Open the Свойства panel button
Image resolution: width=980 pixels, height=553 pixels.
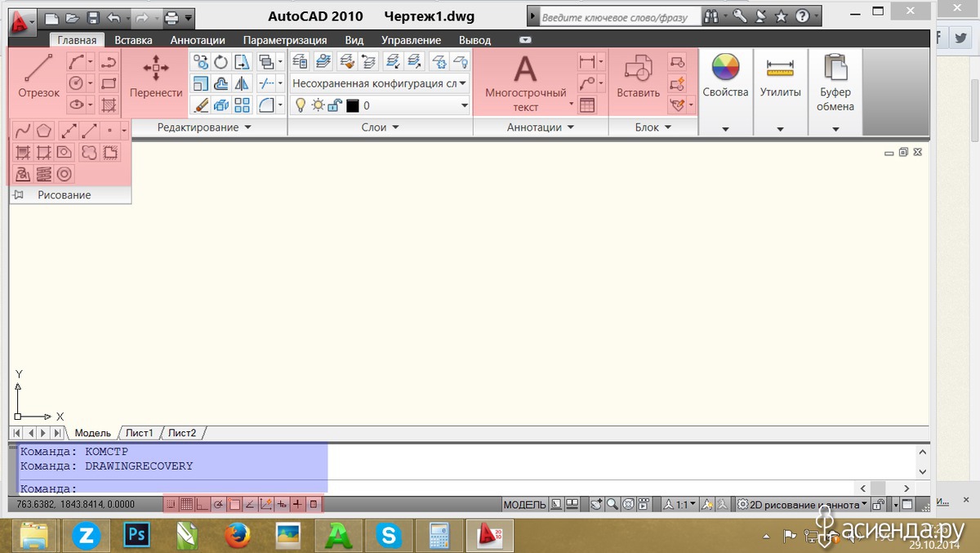725,91
